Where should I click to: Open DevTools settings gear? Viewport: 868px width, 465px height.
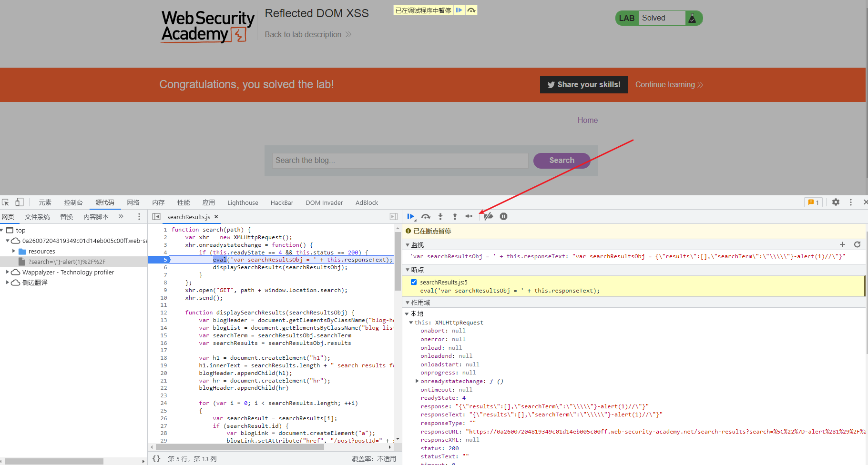point(836,202)
